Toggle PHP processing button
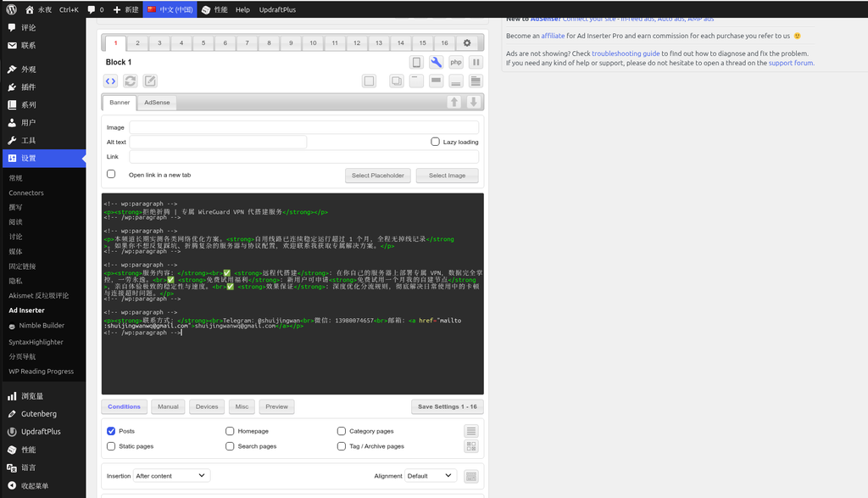This screenshot has width=868, height=498. 455,62
